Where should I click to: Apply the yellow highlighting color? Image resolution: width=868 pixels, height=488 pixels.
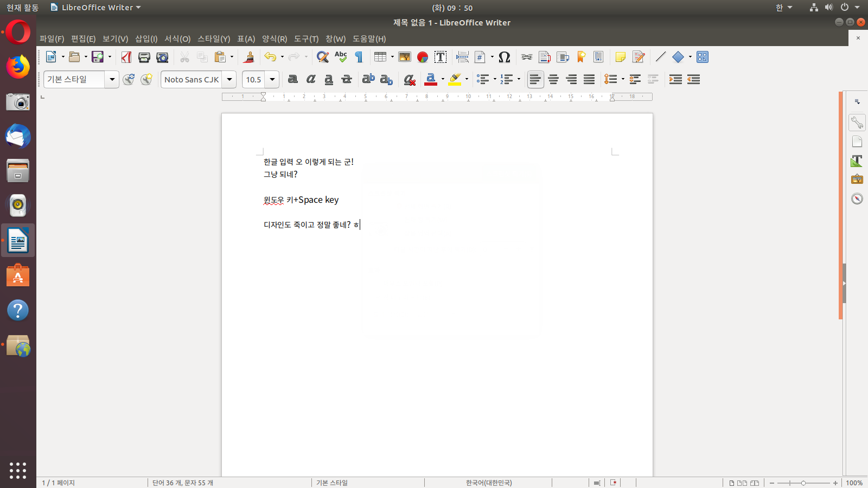455,79
